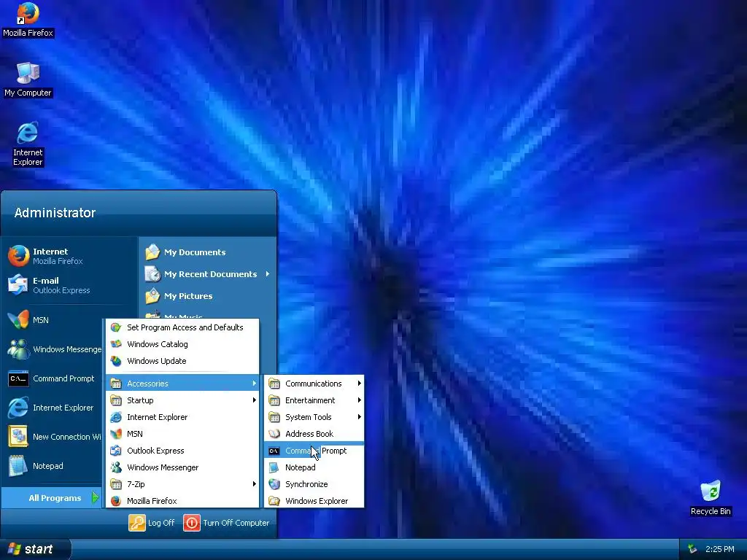Expand the Communications submenu arrow
The image size is (747, 560).
(359, 384)
